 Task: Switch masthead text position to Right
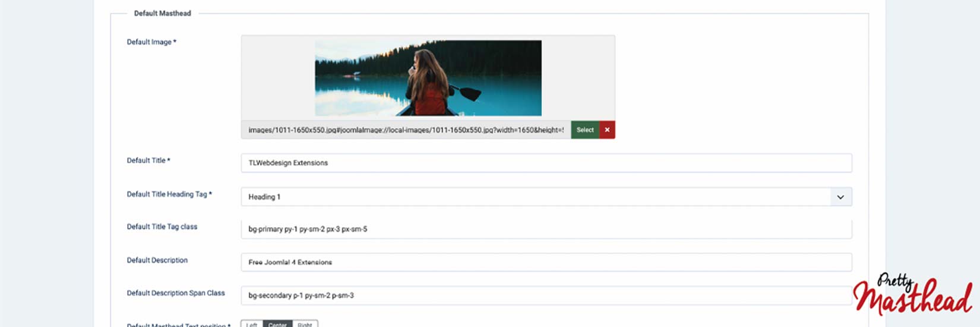click(x=305, y=324)
